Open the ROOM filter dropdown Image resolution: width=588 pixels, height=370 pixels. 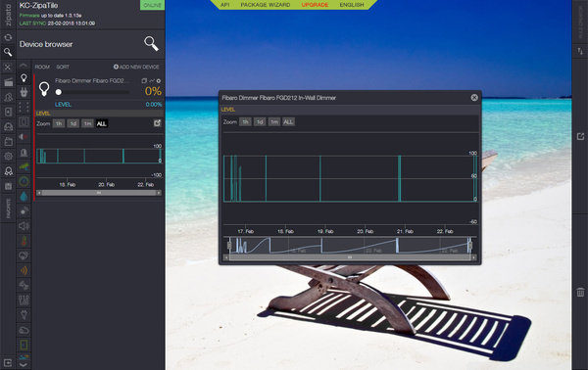pos(42,67)
